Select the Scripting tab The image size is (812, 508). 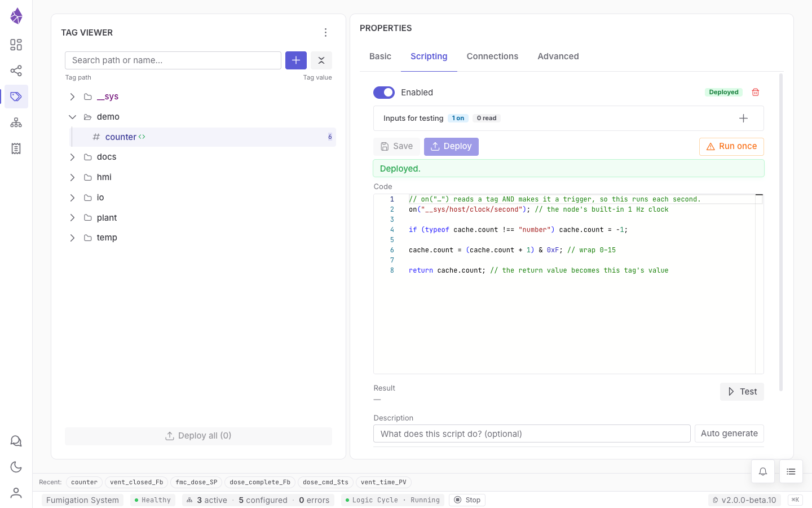pyautogui.click(x=429, y=56)
